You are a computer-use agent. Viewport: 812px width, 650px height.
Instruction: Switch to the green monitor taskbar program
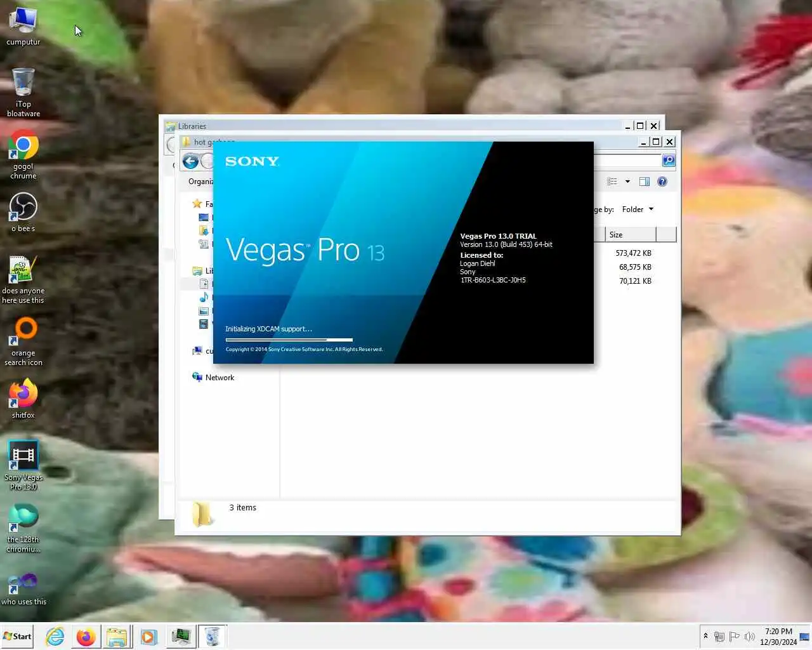click(181, 637)
